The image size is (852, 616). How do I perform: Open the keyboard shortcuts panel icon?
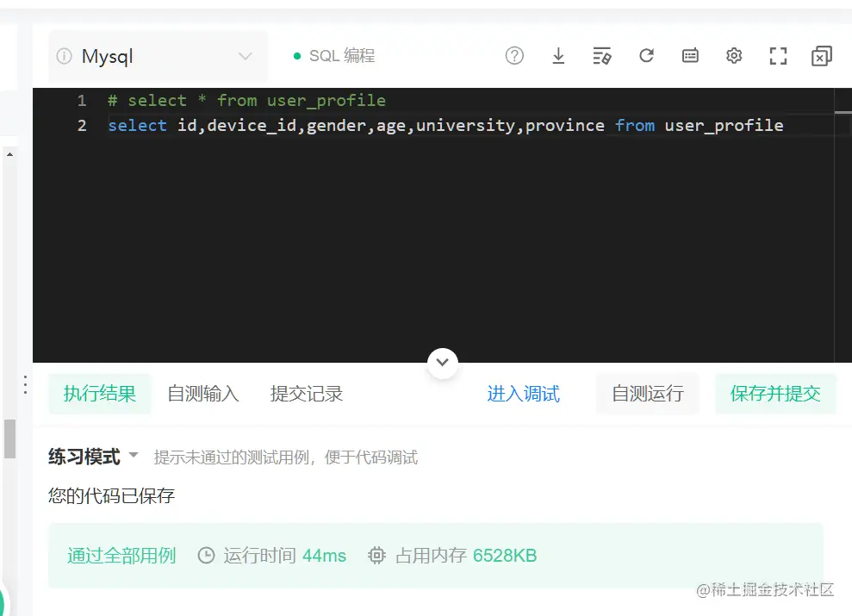coord(690,55)
